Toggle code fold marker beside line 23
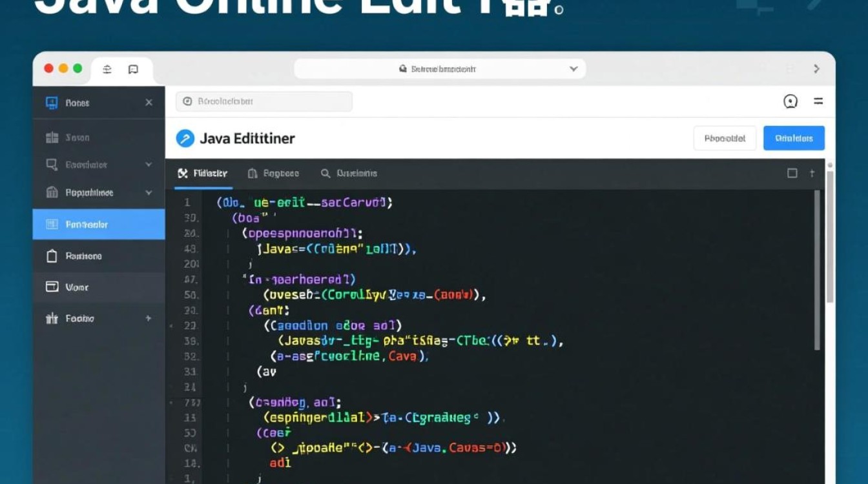Image resolution: width=868 pixels, height=484 pixels. (x=171, y=327)
